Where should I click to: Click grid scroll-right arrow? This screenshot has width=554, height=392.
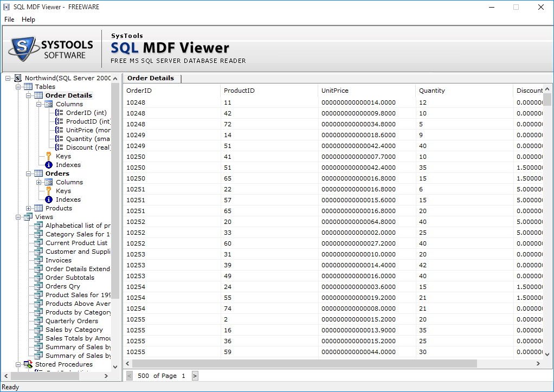tap(538, 364)
